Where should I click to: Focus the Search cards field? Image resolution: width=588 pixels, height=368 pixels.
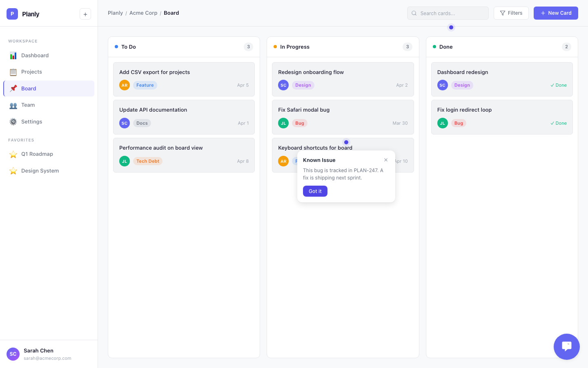448,13
